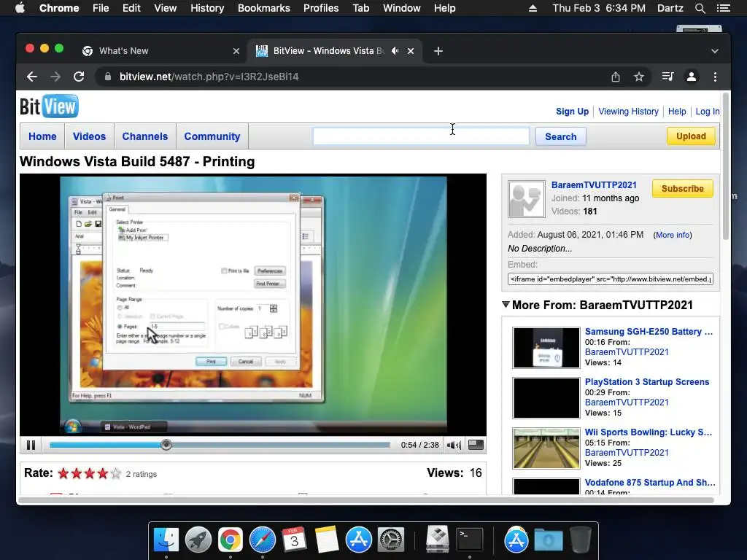Open a new tab with plus button
Screen dimensions: 747x560
pyautogui.click(x=438, y=51)
